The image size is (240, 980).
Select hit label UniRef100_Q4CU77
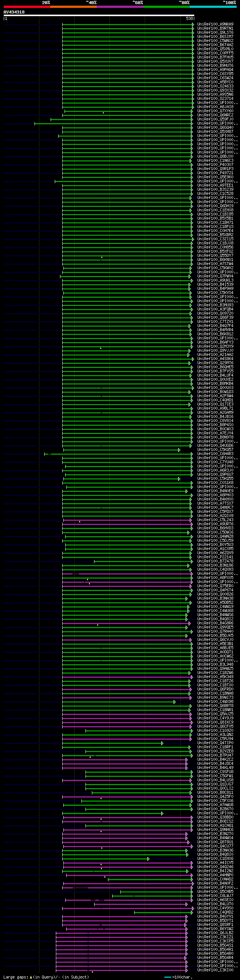pos(215,846)
